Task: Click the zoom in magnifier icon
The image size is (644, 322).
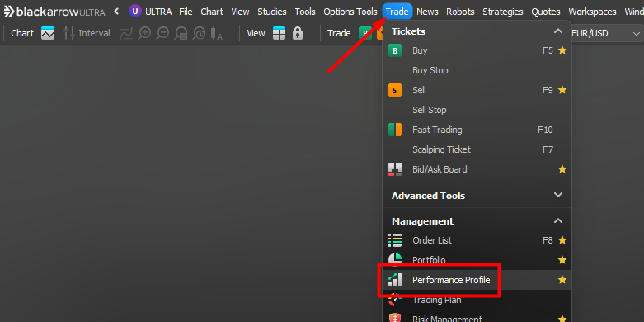Action: point(144,33)
